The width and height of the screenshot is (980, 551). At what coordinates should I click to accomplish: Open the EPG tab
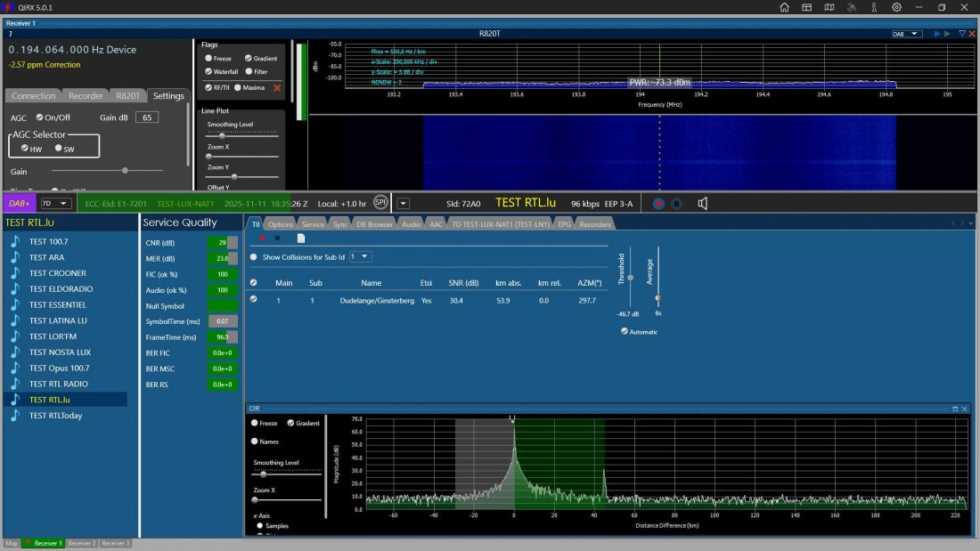click(x=564, y=224)
